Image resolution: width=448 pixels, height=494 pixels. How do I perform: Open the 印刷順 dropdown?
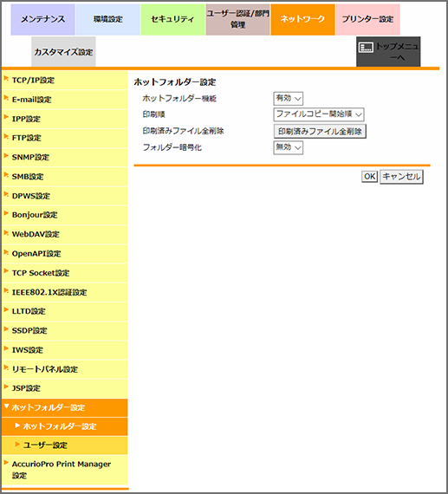(x=319, y=114)
